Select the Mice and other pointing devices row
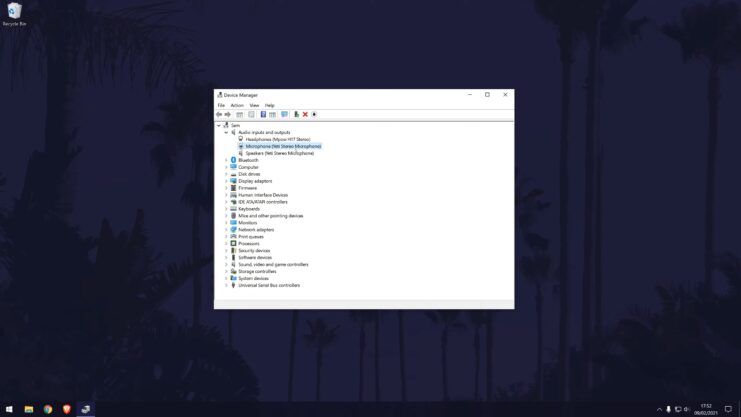This screenshot has height=417, width=741. tap(270, 216)
